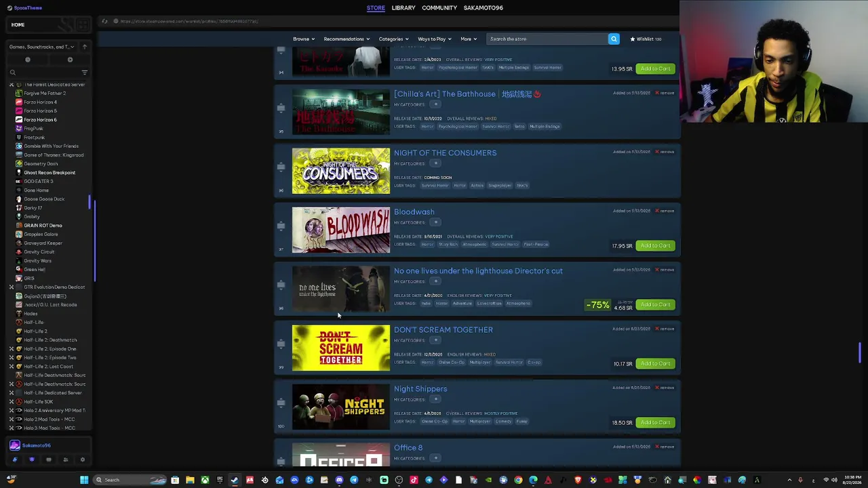Screen dimensions: 868x488
Task: Select GRAIN ROT Demo in library list
Action: pyautogui.click(x=43, y=226)
